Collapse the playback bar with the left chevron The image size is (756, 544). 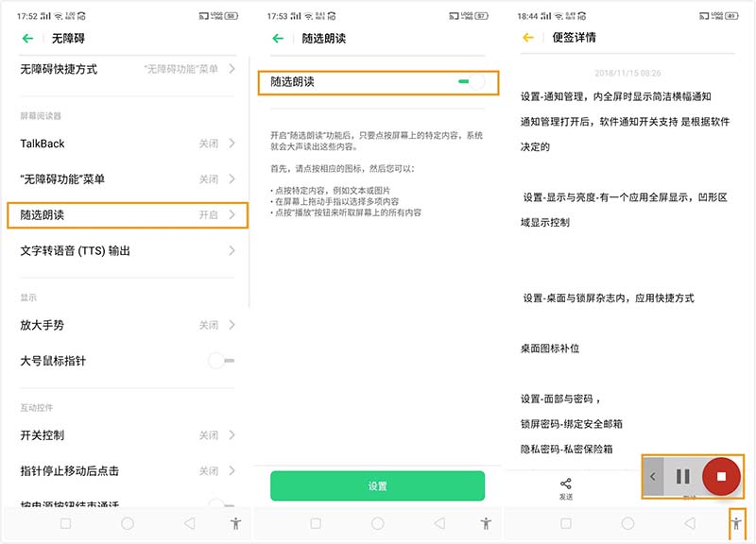click(x=653, y=477)
